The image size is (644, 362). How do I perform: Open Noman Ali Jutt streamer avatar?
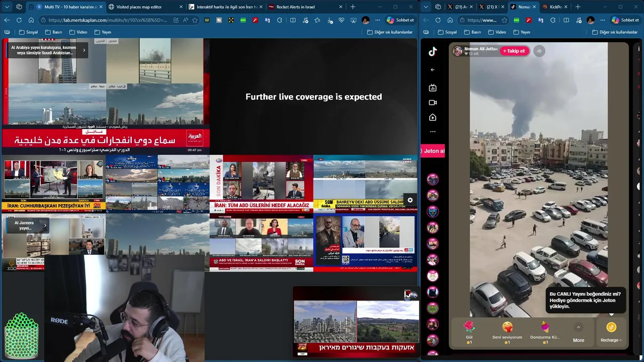(x=457, y=51)
